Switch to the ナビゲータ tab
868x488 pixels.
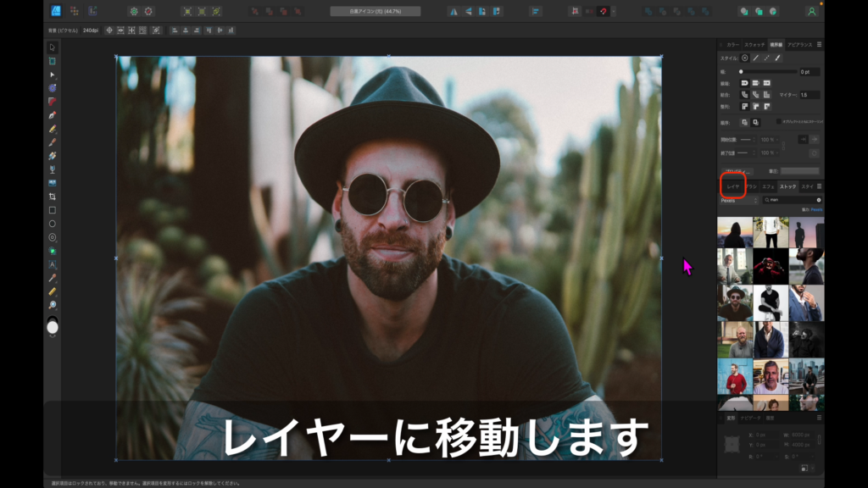click(x=751, y=418)
